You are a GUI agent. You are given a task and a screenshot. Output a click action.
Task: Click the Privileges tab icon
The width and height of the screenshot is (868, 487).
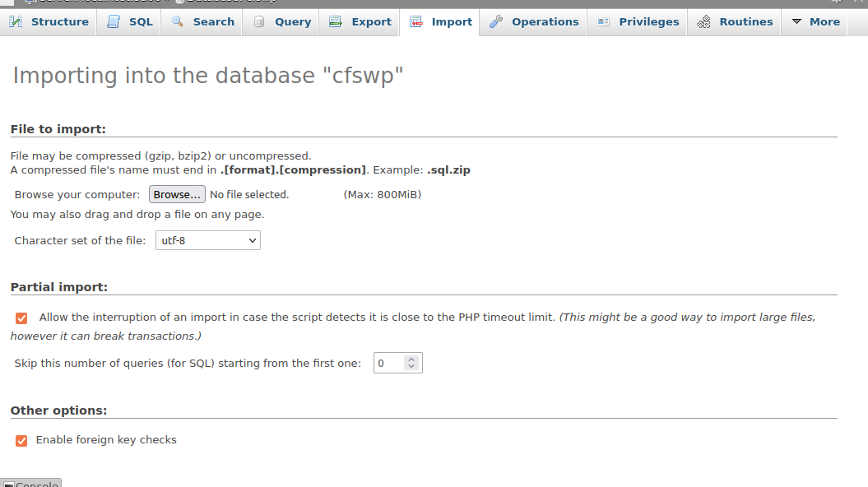click(x=603, y=21)
